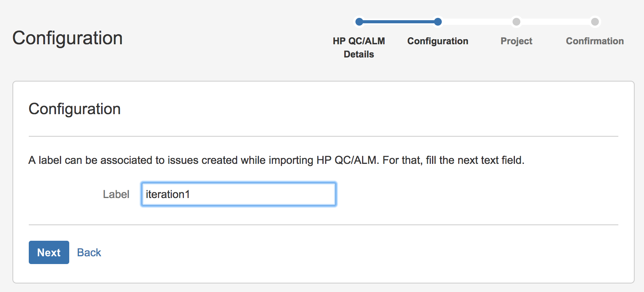This screenshot has height=292, width=644.
Task: Click the "Label" caption beside the text field
Action: (116, 194)
